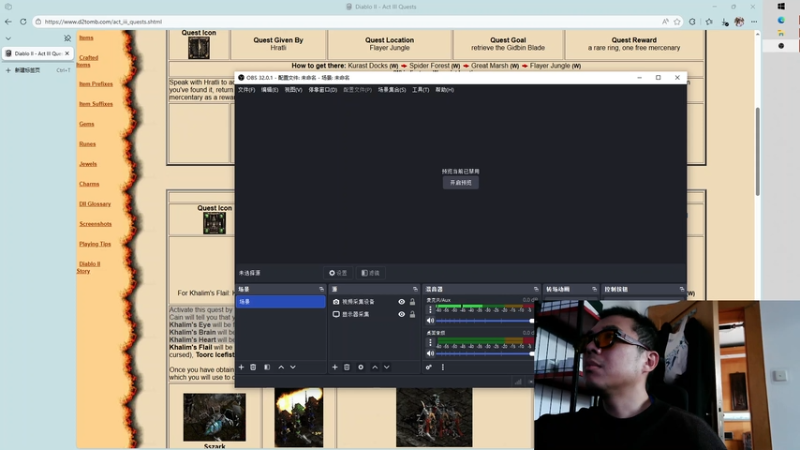Viewport: 800px width, 450px height.
Task: Hide the video capture device source
Action: click(x=402, y=302)
